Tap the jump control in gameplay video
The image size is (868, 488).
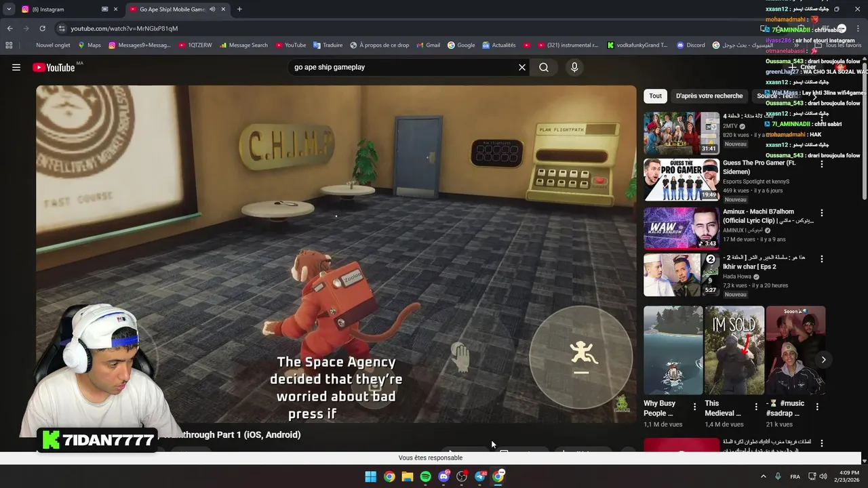[581, 357]
